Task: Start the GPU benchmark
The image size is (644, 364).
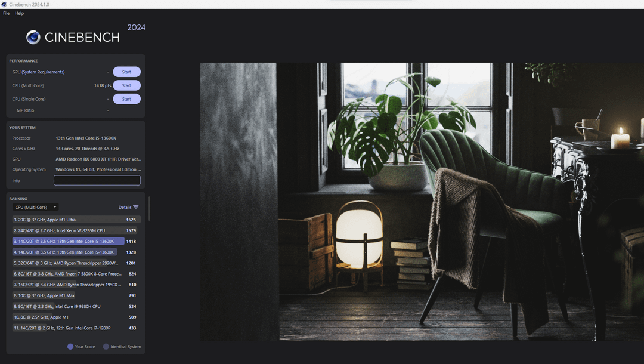Action: pos(126,72)
